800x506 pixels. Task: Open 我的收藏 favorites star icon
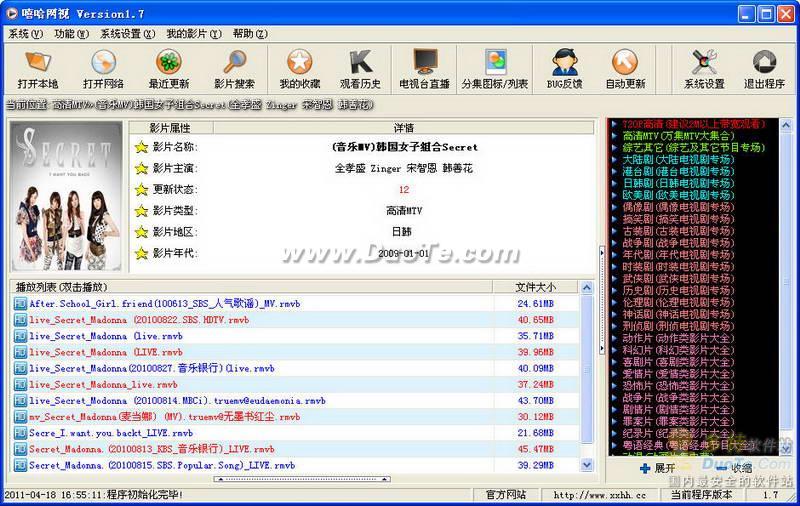point(299,62)
